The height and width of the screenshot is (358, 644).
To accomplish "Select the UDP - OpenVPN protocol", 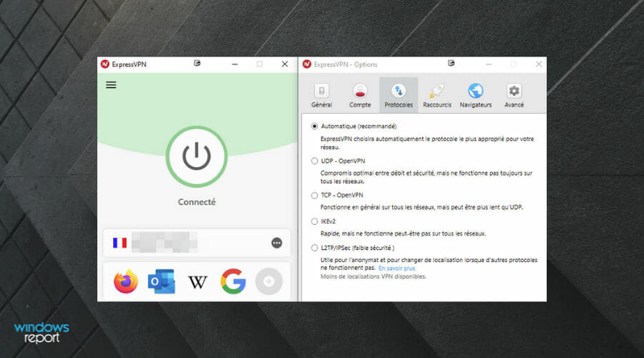I will click(315, 161).
